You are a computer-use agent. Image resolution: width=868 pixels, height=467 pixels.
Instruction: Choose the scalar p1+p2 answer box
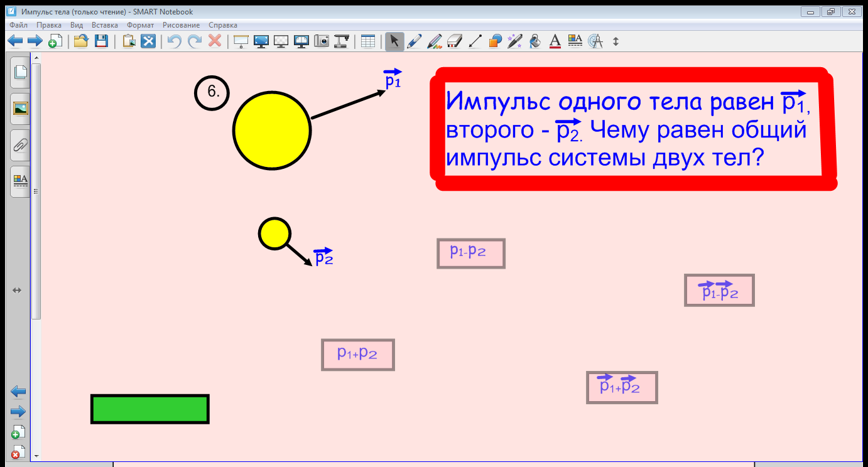tap(358, 355)
